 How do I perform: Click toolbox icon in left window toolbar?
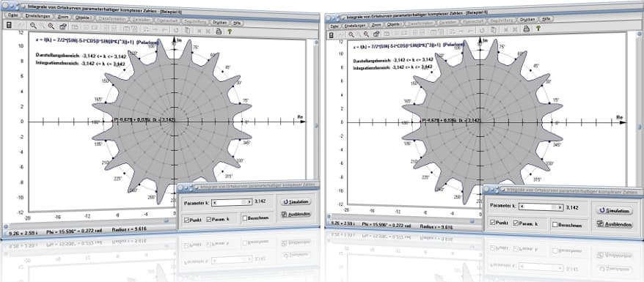(x=63, y=26)
